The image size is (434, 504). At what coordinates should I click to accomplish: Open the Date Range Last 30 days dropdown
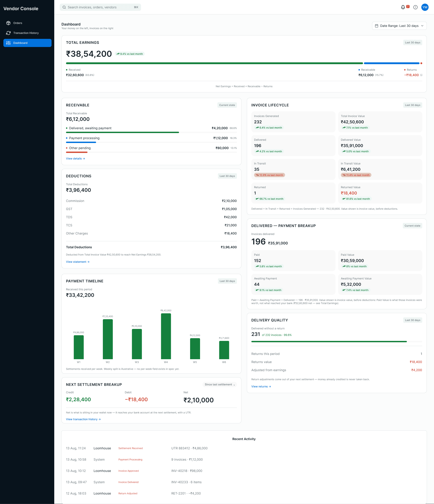pyautogui.click(x=399, y=26)
